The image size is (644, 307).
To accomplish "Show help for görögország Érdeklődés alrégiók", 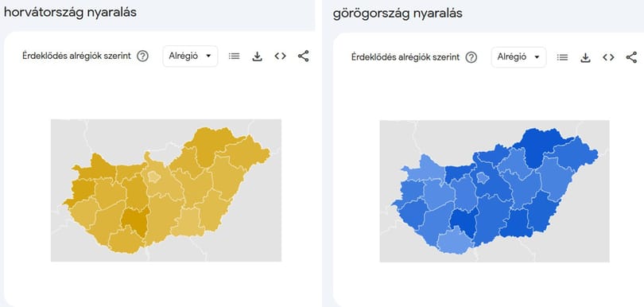I will tap(471, 57).
